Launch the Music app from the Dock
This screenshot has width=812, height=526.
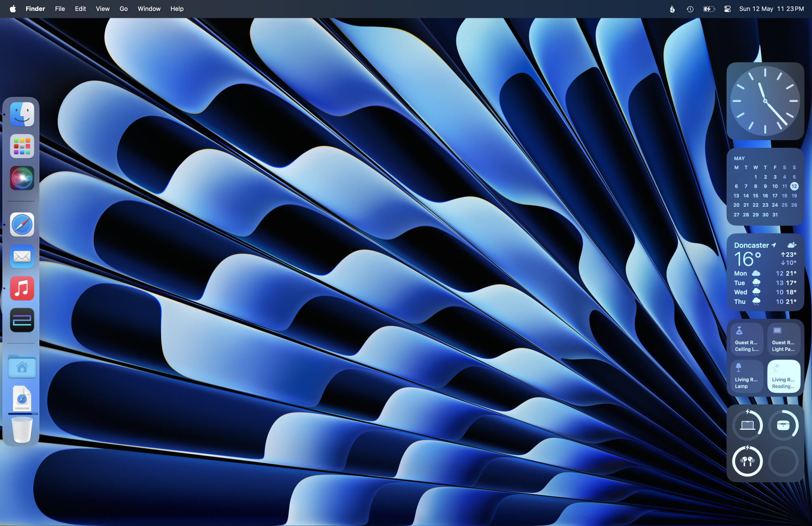coord(22,288)
